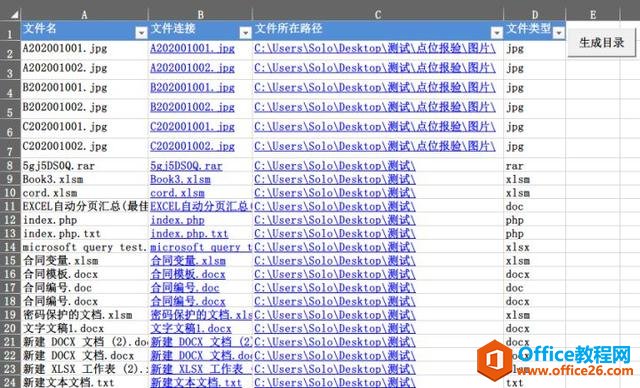Open the cord.xlsm file link

(177, 193)
